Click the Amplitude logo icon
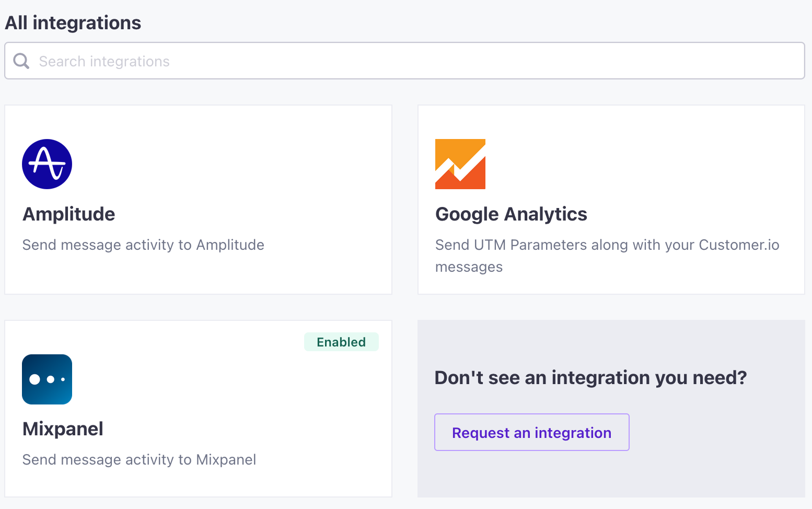The width and height of the screenshot is (812, 509). [x=47, y=164]
